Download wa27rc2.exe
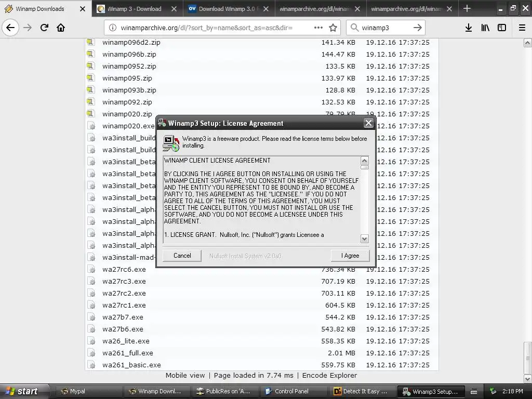This screenshot has width=532, height=399. tap(124, 293)
